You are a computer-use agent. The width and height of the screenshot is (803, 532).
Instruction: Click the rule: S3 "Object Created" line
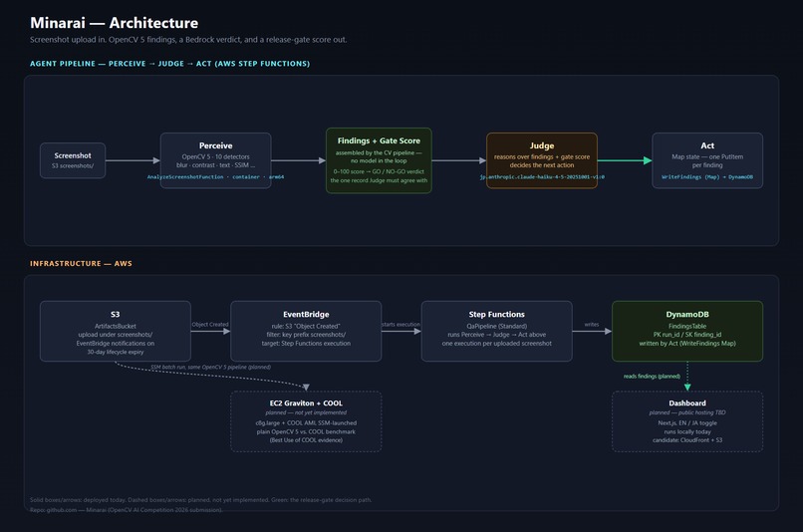(x=306, y=326)
